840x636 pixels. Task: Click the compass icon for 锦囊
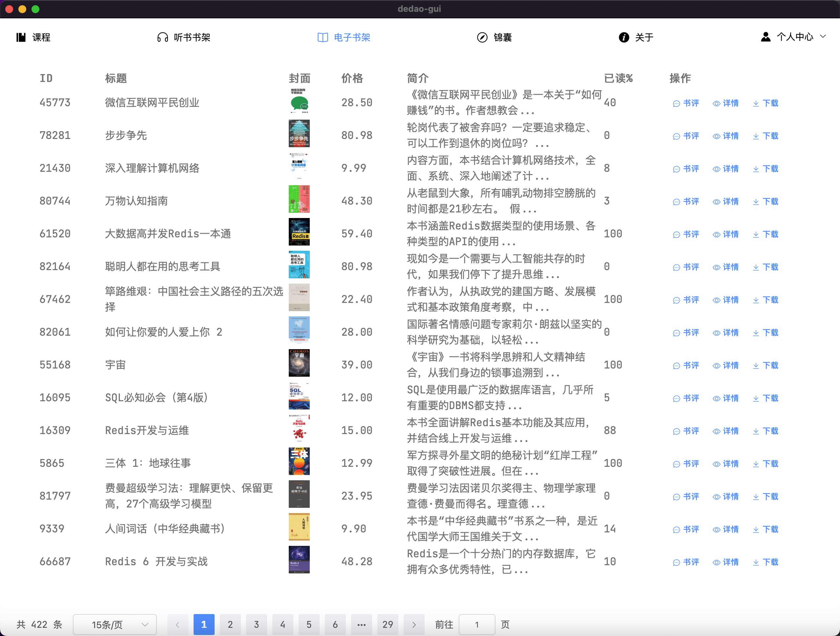pos(482,37)
